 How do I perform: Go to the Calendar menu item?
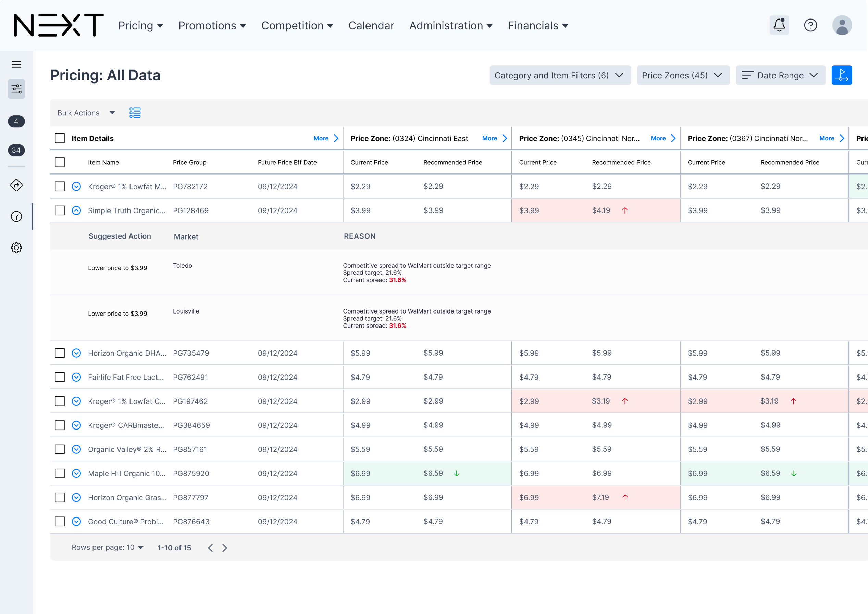pyautogui.click(x=371, y=26)
